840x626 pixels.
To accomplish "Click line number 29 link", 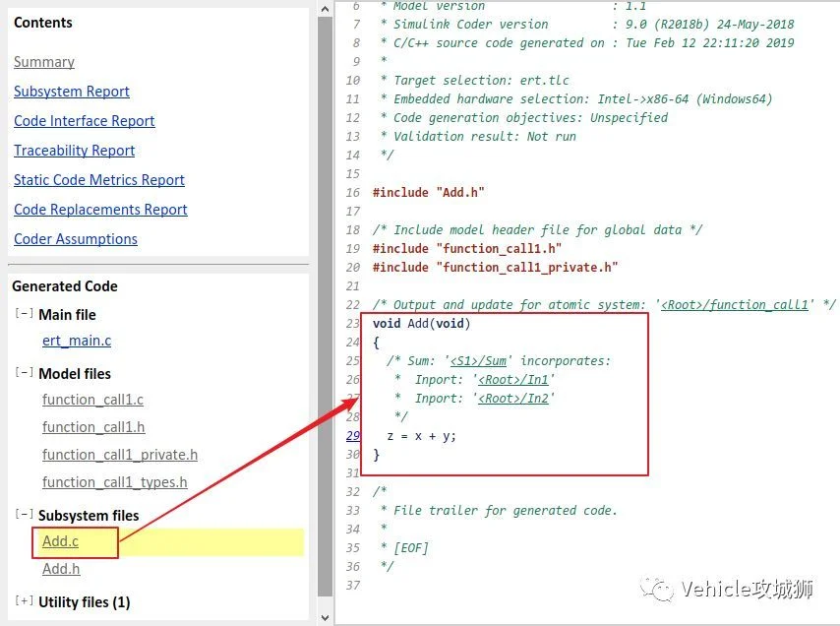I will point(353,436).
